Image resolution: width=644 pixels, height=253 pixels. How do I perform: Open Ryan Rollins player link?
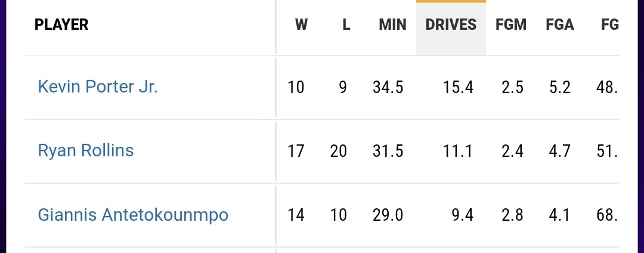coord(85,150)
